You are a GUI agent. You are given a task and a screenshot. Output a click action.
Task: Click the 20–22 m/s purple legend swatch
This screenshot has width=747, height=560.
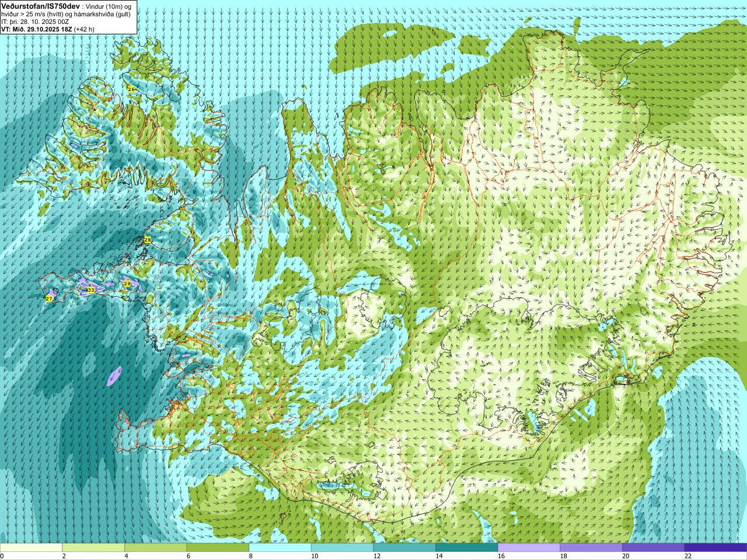653,548
